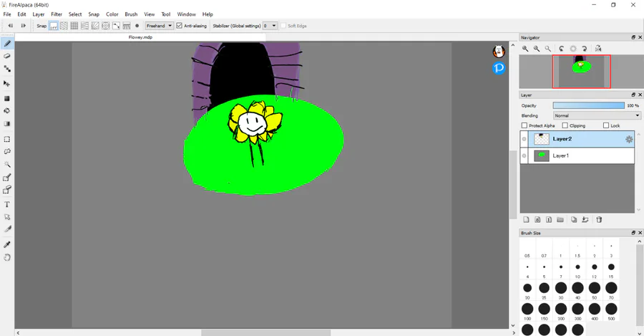Image resolution: width=644 pixels, height=336 pixels.
Task: Click the Navigator preview thumbnail
Action: (x=581, y=72)
